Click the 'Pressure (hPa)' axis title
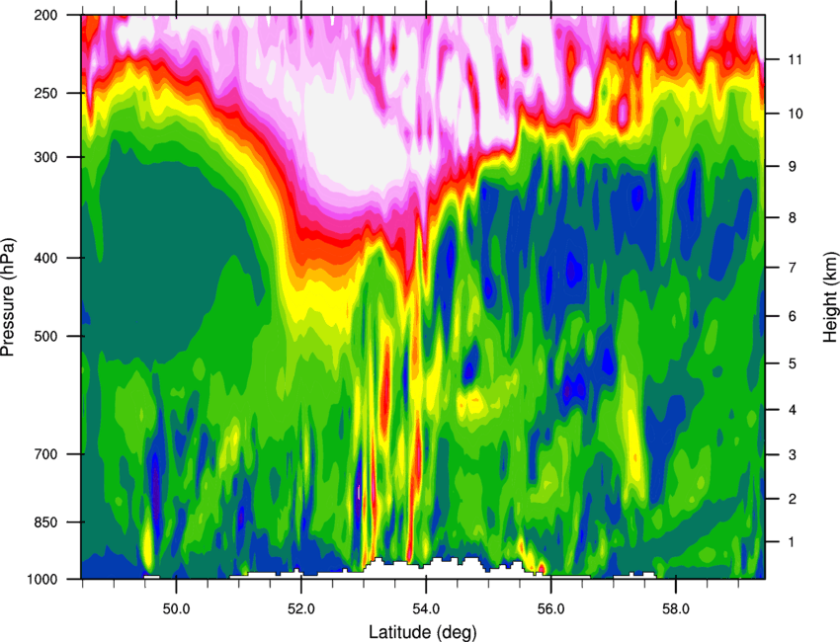840x642 pixels. [8, 296]
